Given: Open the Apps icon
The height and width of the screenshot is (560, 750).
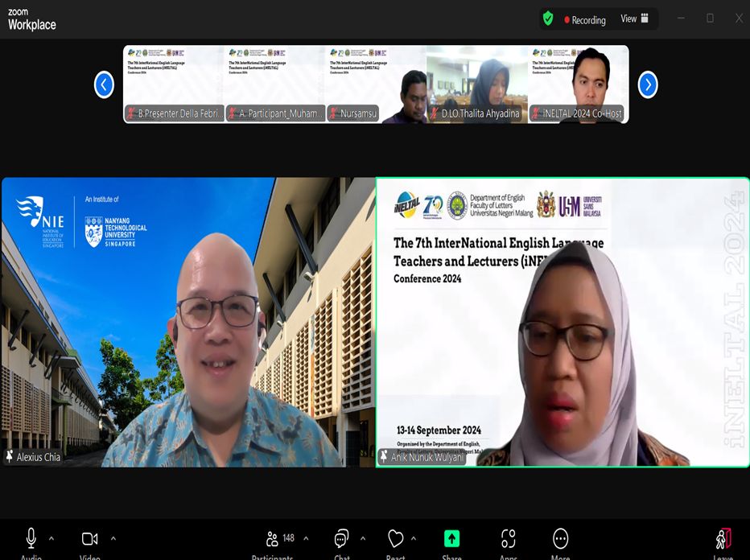Looking at the screenshot, I should pyautogui.click(x=508, y=538).
